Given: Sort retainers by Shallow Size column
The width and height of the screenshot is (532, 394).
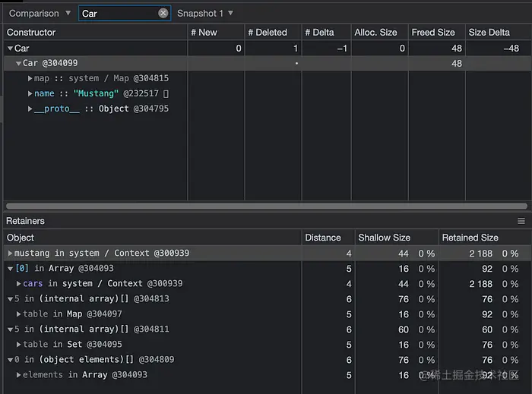Looking at the screenshot, I should pos(397,238).
